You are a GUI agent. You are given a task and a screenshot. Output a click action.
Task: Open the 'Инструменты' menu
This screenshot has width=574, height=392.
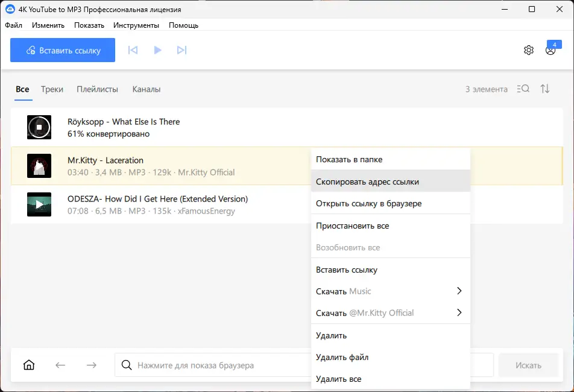(136, 25)
